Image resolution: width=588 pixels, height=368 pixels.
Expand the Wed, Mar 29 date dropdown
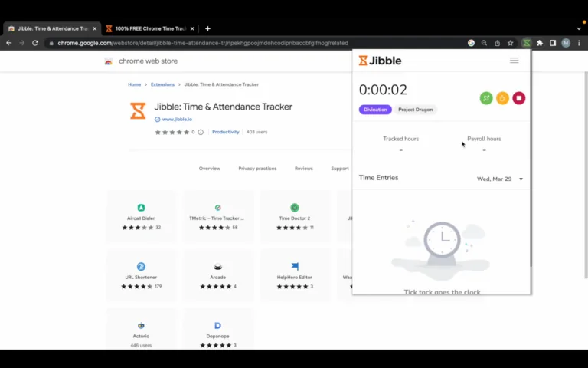pyautogui.click(x=499, y=179)
